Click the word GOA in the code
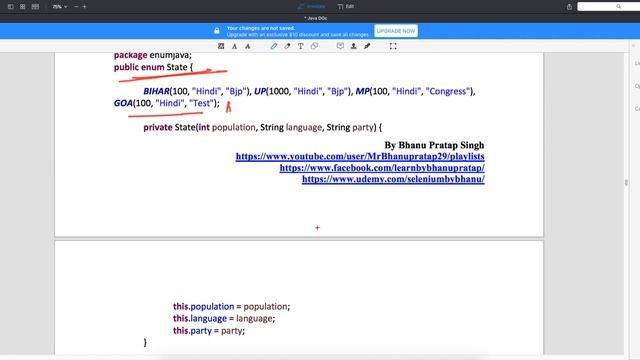The image size is (640, 360). (x=123, y=103)
